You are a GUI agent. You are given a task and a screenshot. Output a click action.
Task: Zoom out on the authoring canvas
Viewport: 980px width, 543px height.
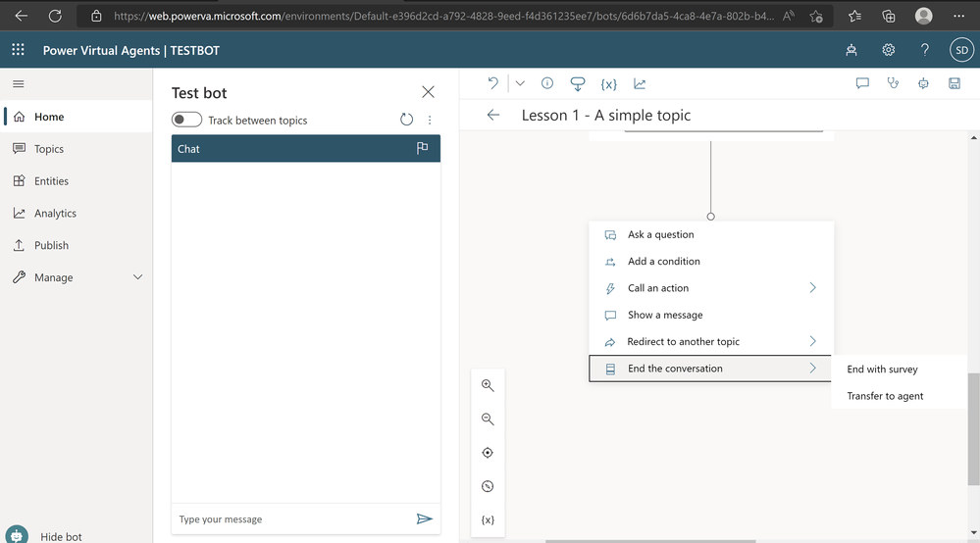click(488, 420)
